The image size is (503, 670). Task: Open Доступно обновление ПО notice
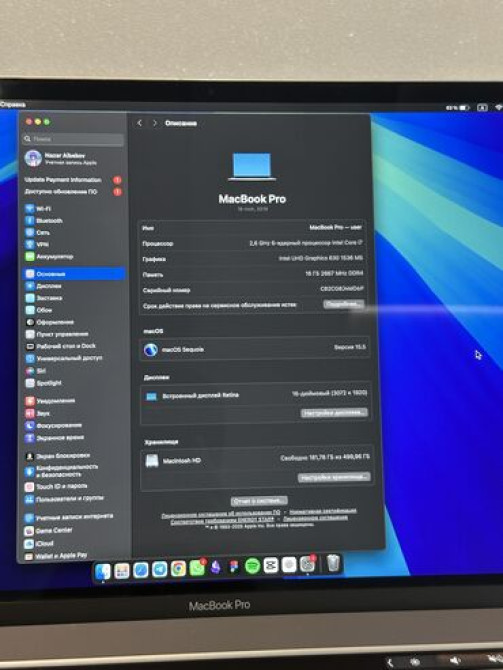click(x=73, y=192)
